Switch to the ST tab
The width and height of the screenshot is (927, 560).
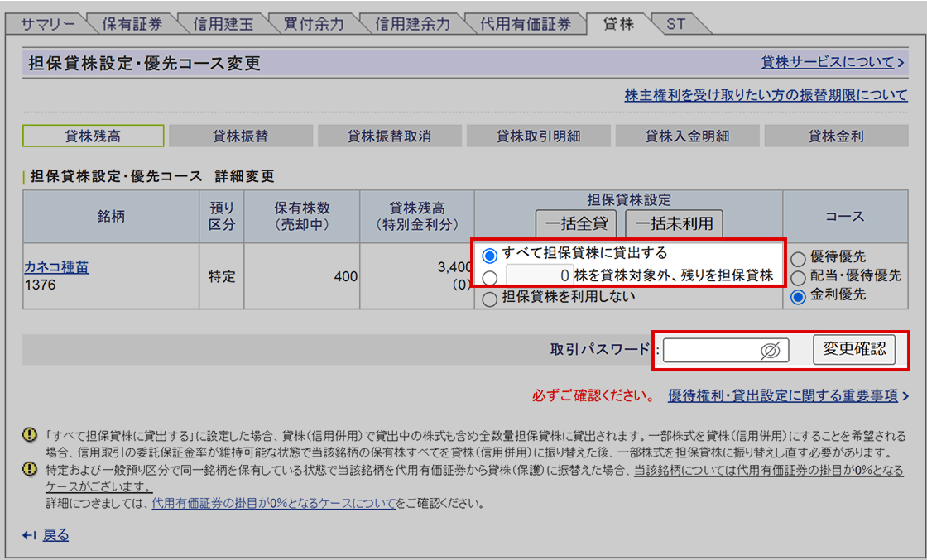(676, 24)
